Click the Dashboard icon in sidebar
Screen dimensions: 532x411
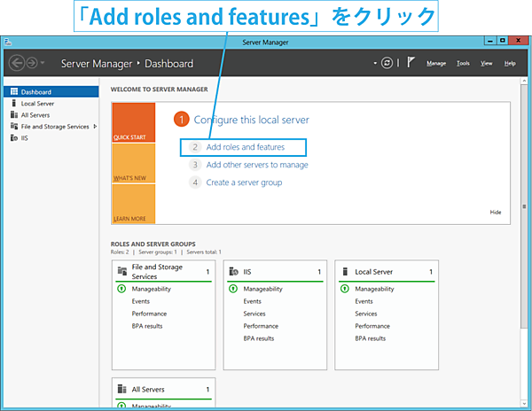click(13, 92)
